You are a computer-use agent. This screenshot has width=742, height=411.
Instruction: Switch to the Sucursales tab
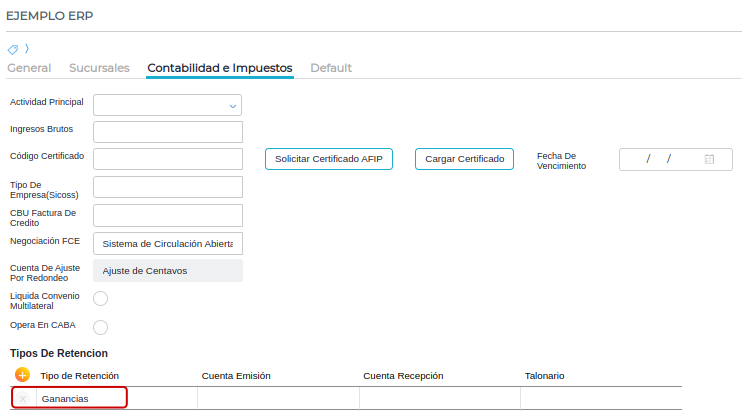click(99, 68)
